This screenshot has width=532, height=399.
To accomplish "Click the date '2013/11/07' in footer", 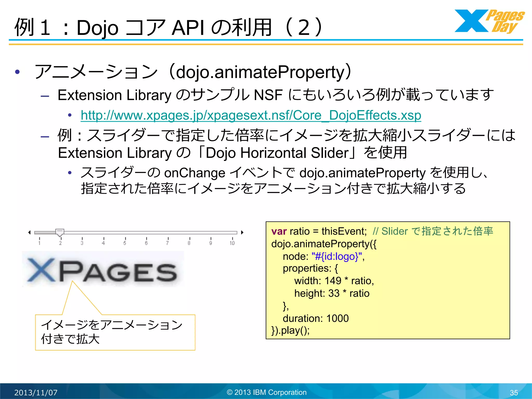I will [36, 393].
